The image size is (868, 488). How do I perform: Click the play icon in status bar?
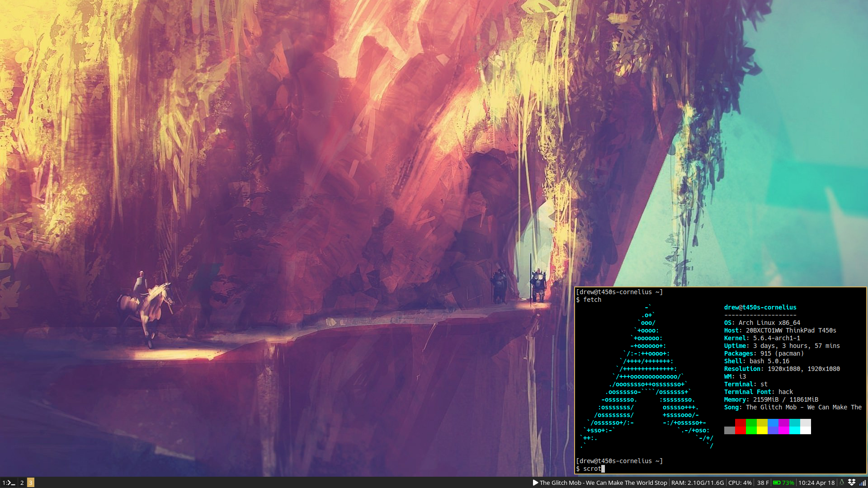point(535,483)
